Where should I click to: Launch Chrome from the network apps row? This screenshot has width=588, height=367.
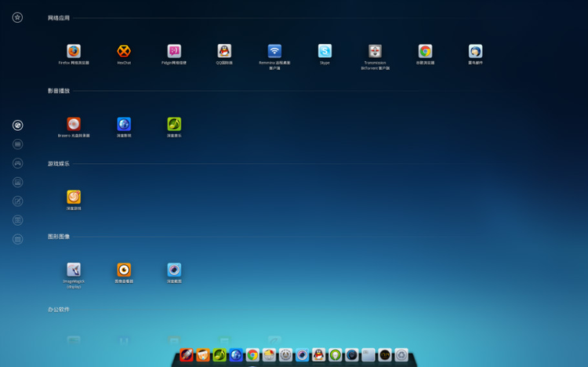pyautogui.click(x=425, y=51)
